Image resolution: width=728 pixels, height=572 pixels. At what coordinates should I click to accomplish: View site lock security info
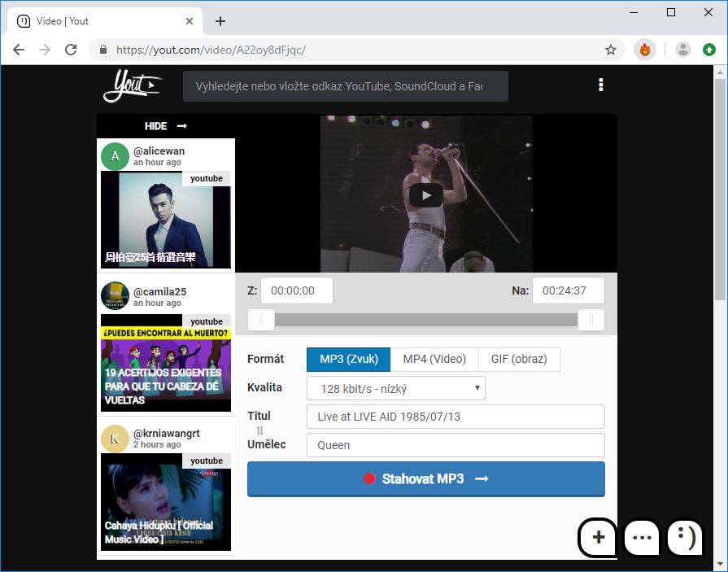click(103, 50)
